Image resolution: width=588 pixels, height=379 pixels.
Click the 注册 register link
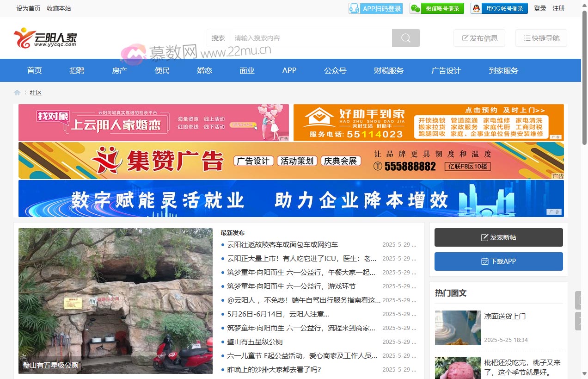(558, 8)
